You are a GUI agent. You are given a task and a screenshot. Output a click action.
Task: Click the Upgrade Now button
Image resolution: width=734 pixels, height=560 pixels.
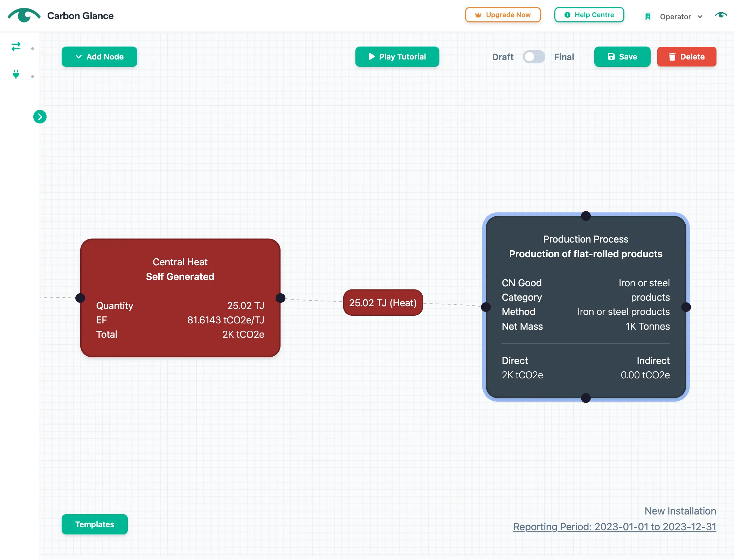pyautogui.click(x=503, y=15)
